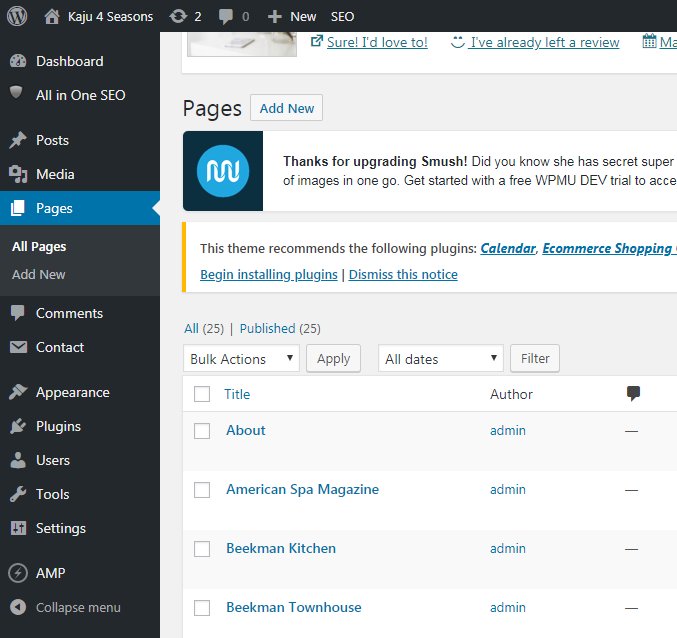Click the calendar icon in the review notice
The image size is (677, 638).
649,41
